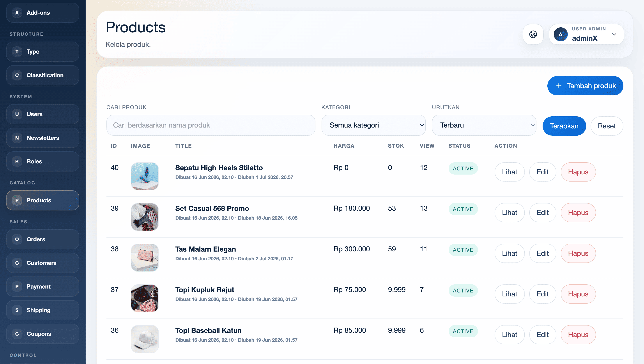Viewport: 644px width, 364px height.
Task: Open the Users section
Action: click(42, 114)
